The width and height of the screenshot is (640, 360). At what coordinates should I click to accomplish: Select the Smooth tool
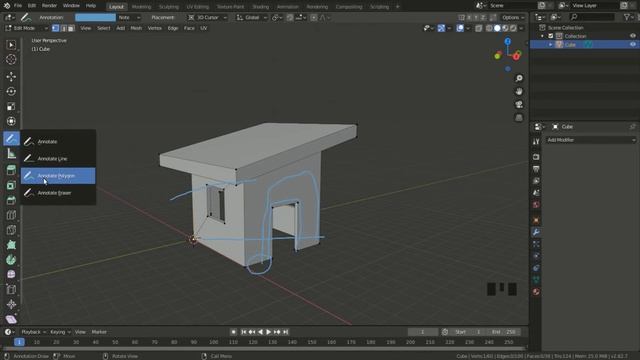(x=11, y=274)
